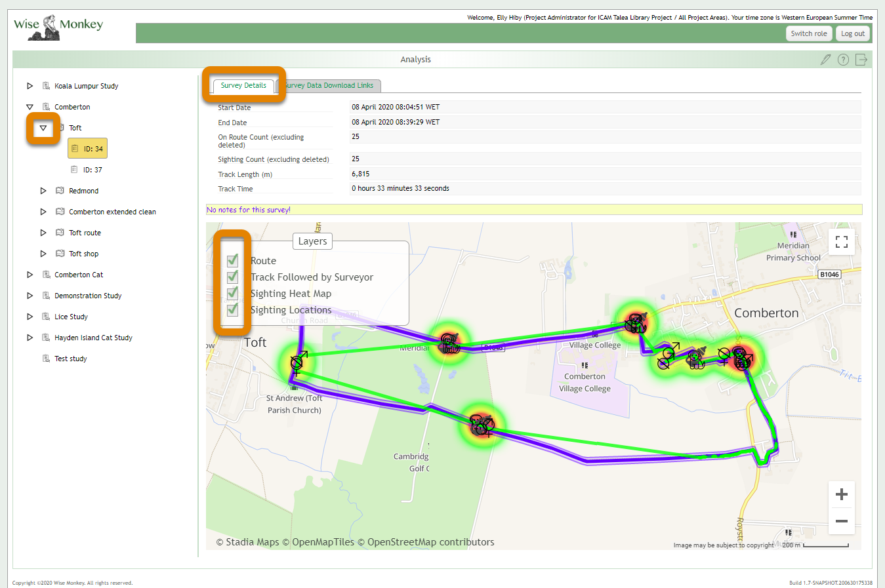Screen dimensions: 885x588
Task: Select the ID: 37 survey document icon
Action: click(74, 170)
